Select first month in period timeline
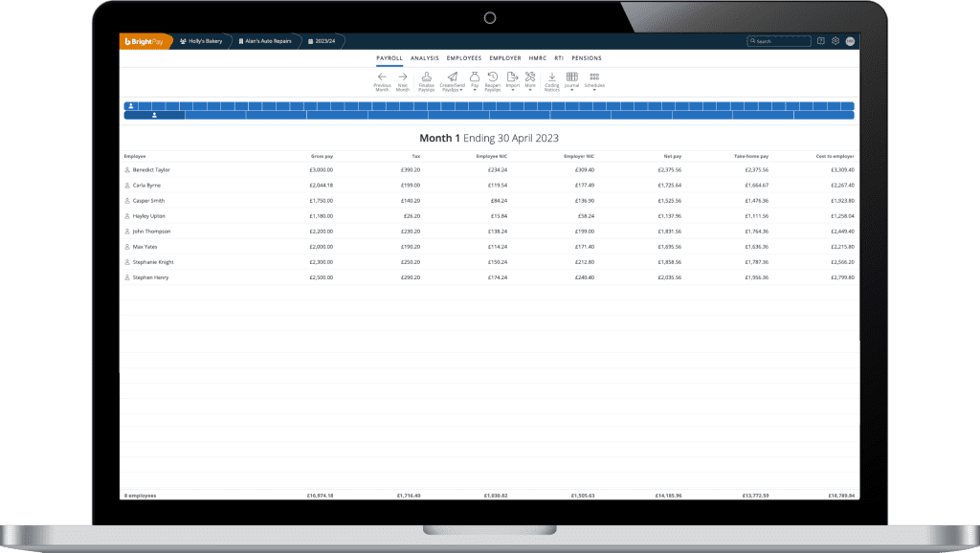 (154, 115)
